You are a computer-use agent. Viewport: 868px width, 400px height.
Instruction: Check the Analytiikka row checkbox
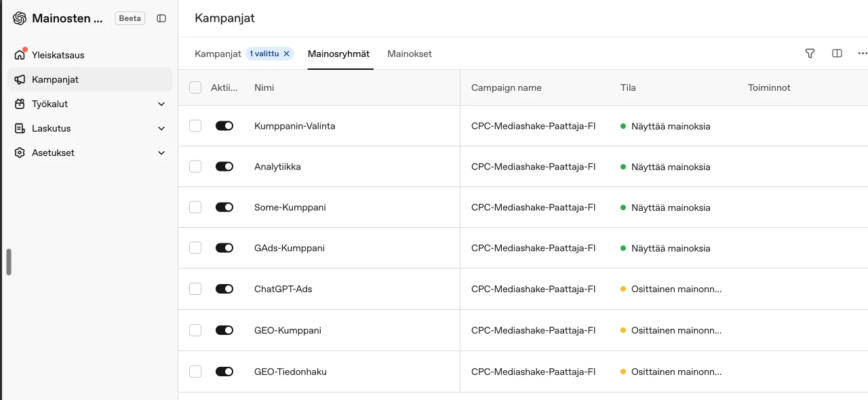click(x=195, y=167)
